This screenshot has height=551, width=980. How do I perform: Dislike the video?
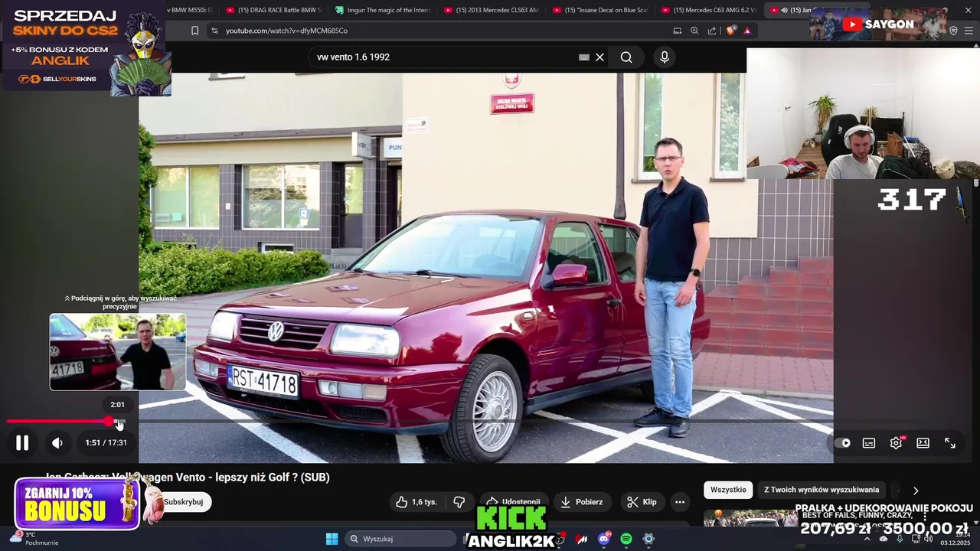(459, 502)
